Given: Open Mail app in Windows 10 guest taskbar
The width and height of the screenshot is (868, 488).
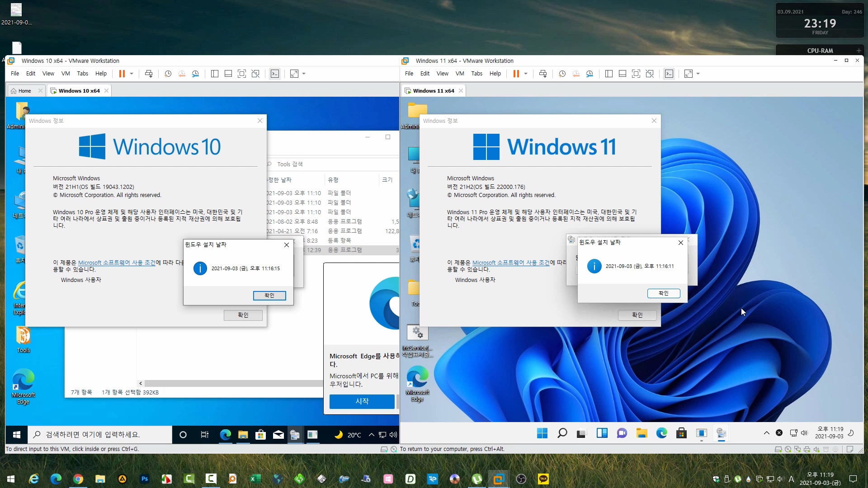Looking at the screenshot, I should point(278,435).
